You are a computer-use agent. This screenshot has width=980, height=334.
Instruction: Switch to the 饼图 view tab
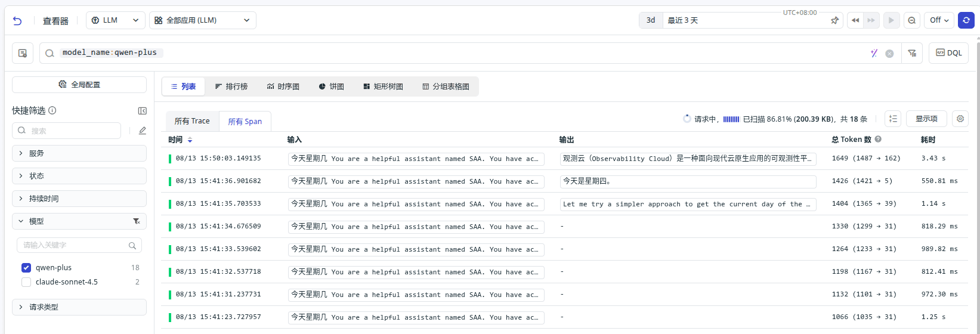pyautogui.click(x=331, y=86)
